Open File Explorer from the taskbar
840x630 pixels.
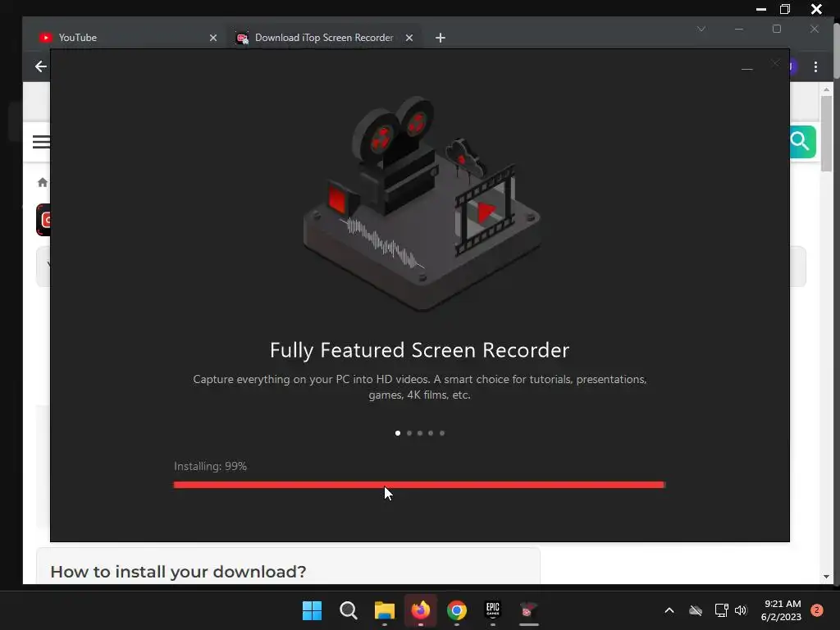[385, 610]
